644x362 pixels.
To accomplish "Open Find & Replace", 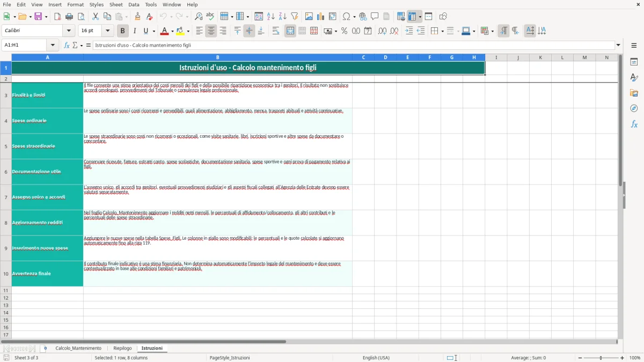I will (x=199, y=17).
